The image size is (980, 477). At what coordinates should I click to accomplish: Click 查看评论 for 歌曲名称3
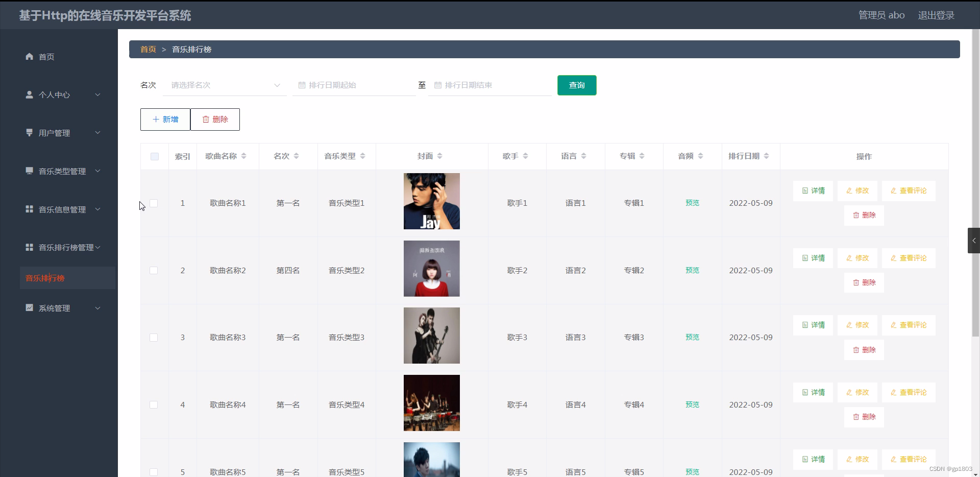click(x=909, y=325)
